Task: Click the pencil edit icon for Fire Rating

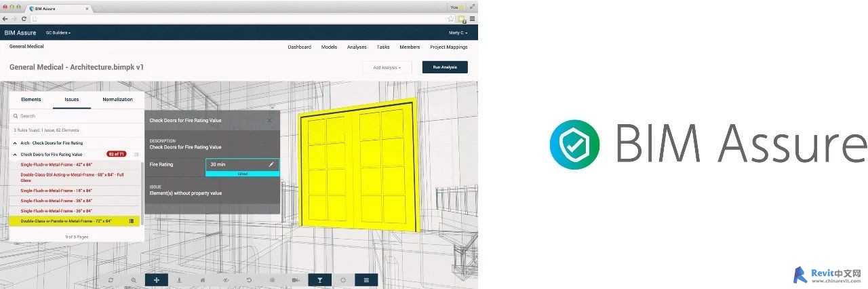Action: [271, 164]
